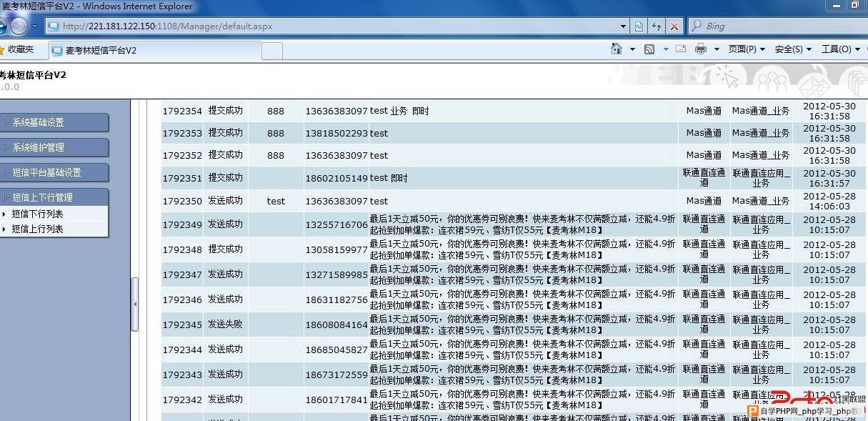Print the page with the printer icon
Image resolution: width=868 pixels, height=421 pixels.
coord(701,49)
